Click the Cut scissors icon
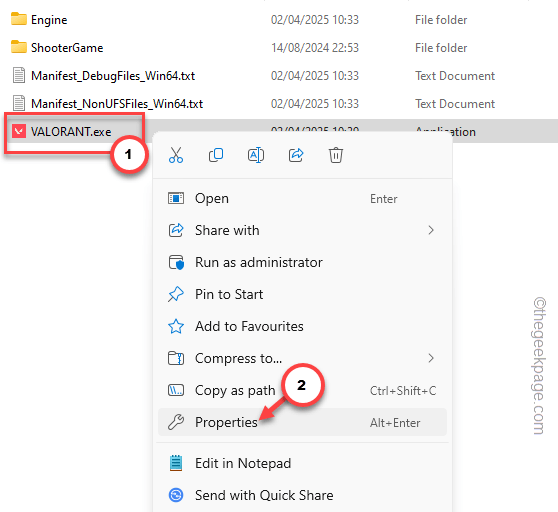The height and width of the screenshot is (512, 558). pos(176,155)
